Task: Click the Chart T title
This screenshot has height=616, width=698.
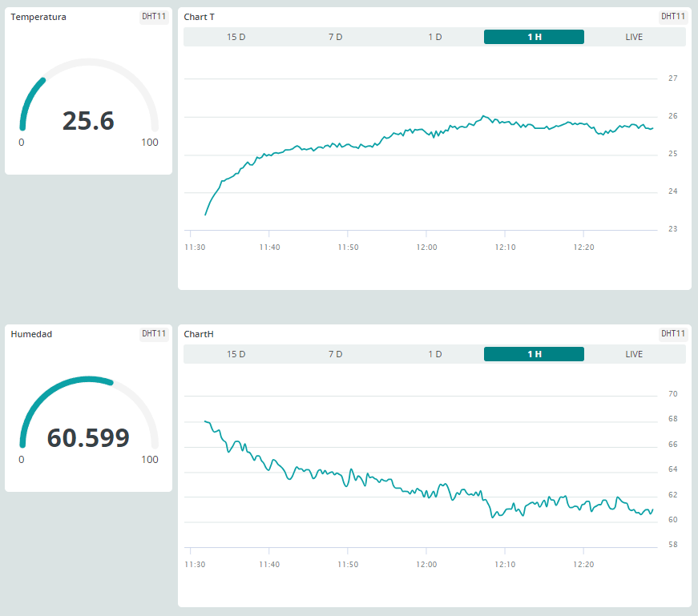Action: pos(199,17)
